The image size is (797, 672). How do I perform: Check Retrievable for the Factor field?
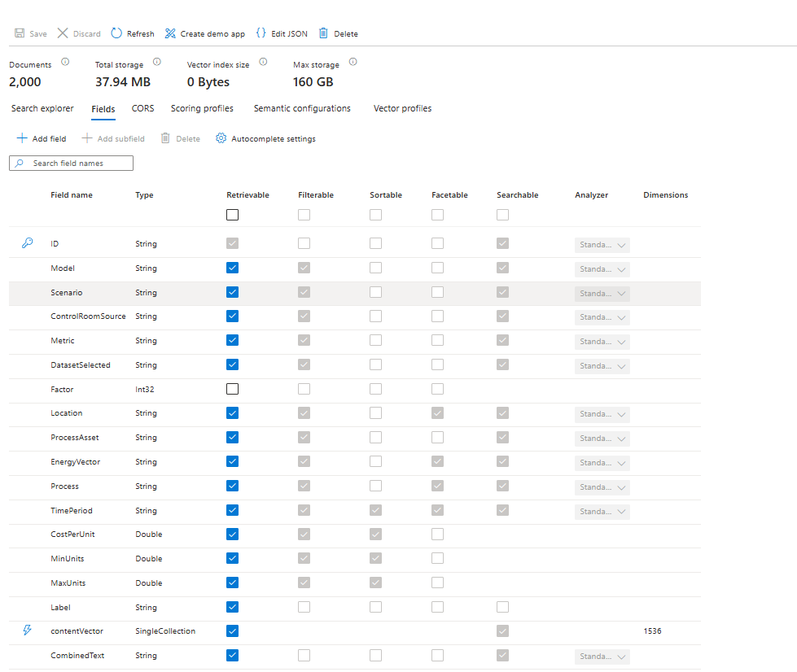232,389
